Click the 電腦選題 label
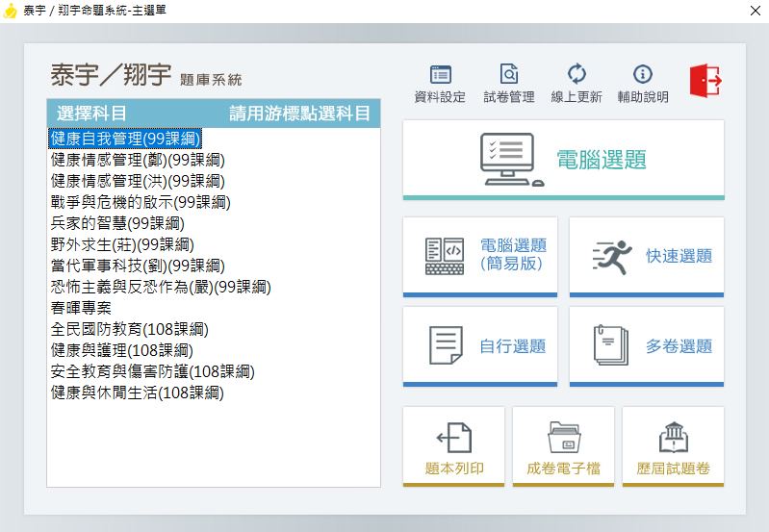The width and height of the screenshot is (769, 532). [x=602, y=160]
